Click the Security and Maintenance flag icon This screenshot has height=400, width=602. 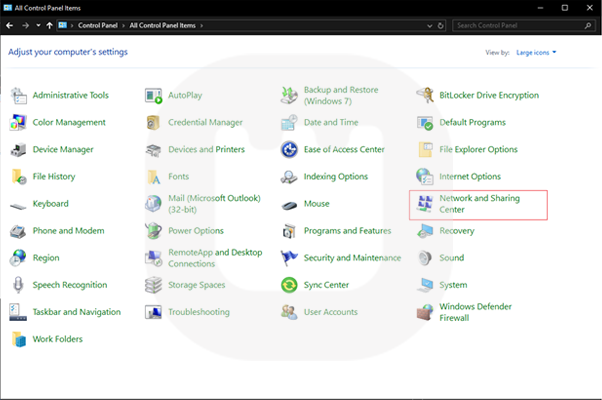(289, 258)
